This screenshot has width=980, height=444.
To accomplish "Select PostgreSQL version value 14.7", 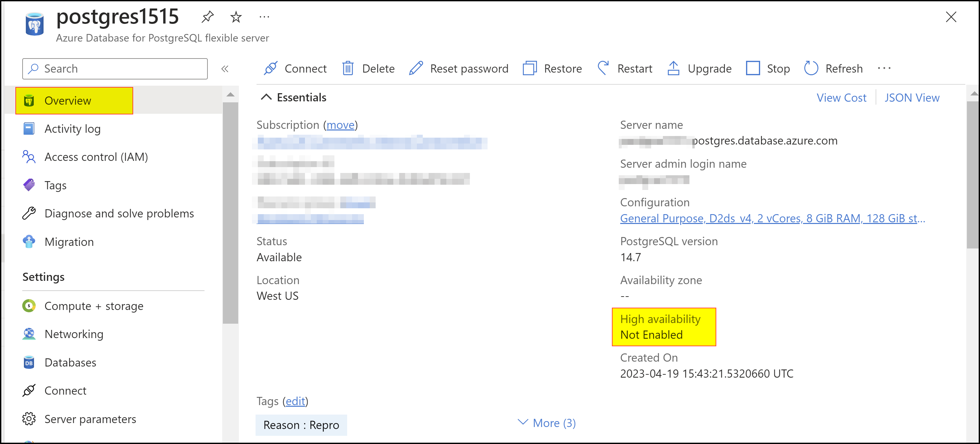I will click(631, 257).
